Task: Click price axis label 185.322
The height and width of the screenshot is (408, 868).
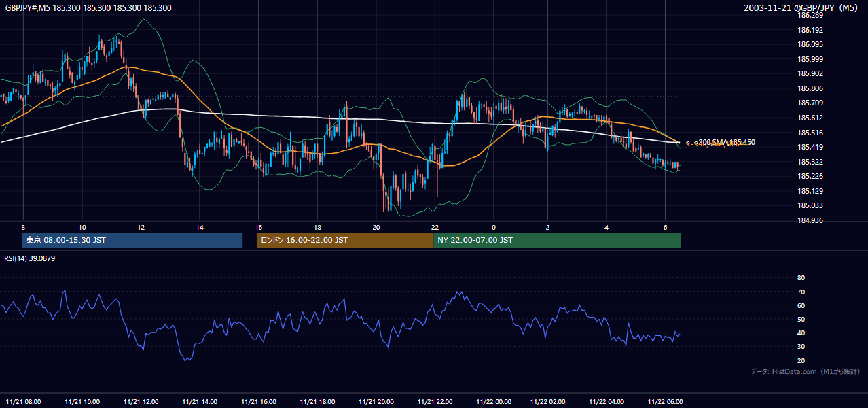Action: coord(811,162)
